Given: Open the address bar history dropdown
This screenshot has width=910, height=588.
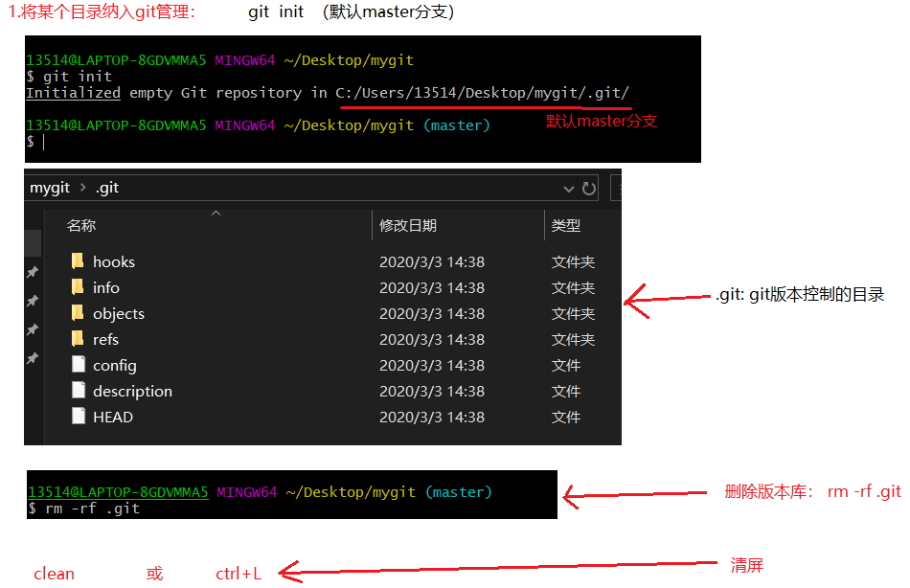Looking at the screenshot, I should coord(569,189).
